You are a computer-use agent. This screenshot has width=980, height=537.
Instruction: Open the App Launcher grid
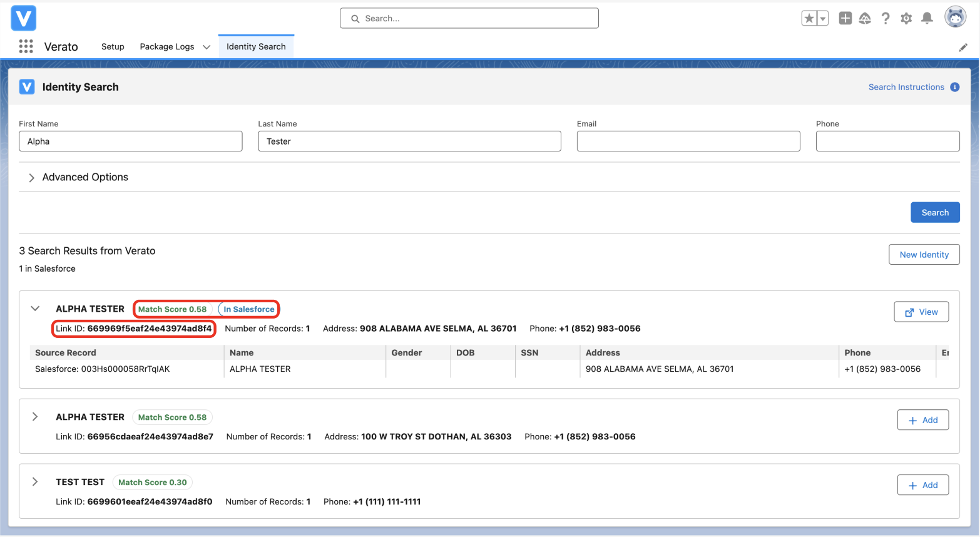26,46
